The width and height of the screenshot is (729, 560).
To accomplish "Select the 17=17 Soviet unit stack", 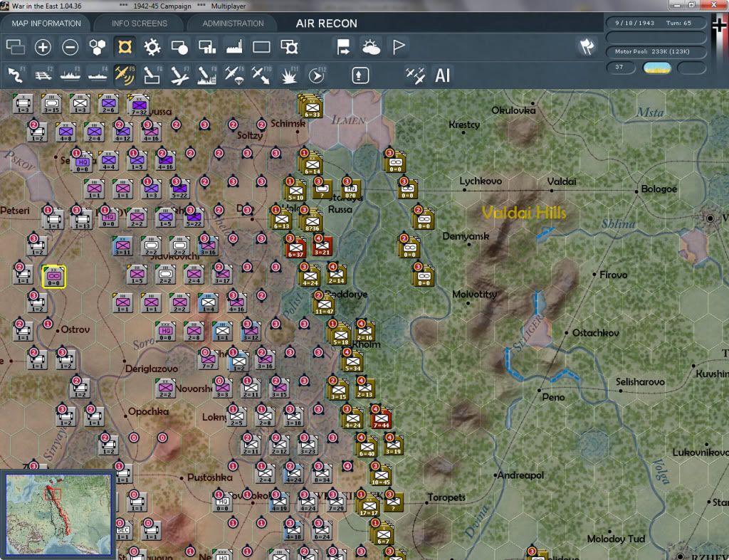I will tap(368, 504).
